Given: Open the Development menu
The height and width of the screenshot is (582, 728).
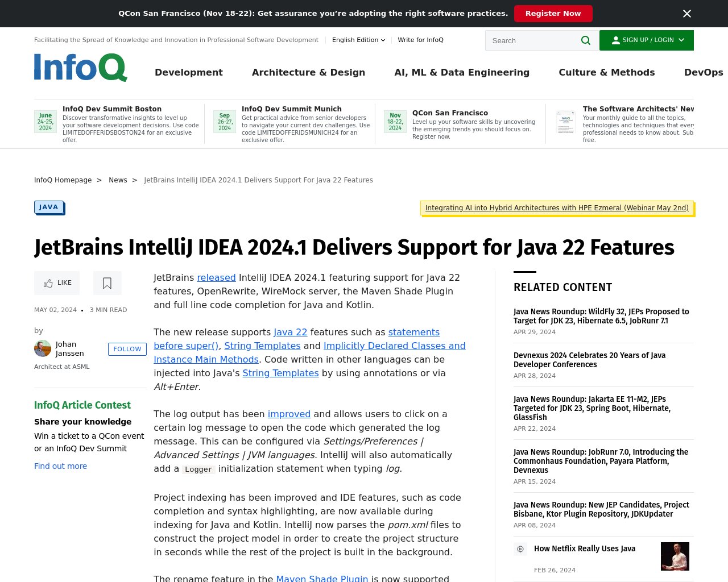Looking at the screenshot, I should pyautogui.click(x=189, y=72).
